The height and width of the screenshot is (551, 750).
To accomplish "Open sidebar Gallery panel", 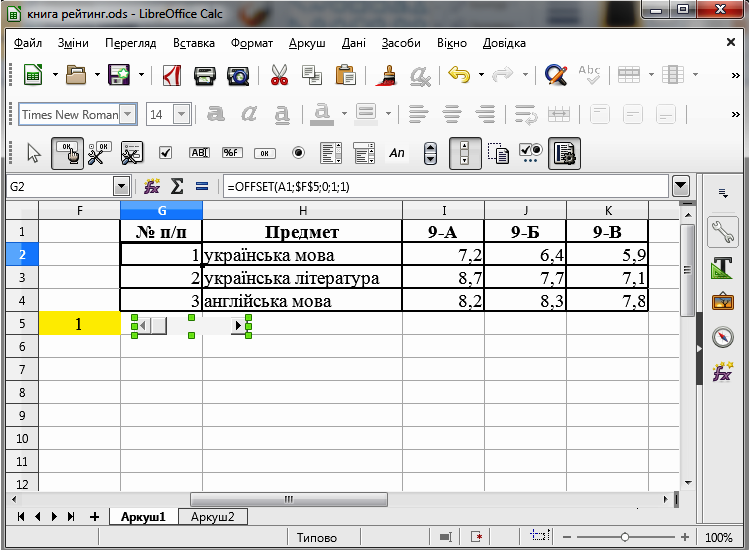I will (722, 302).
